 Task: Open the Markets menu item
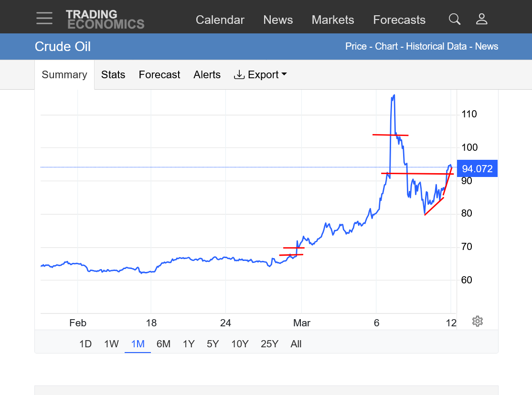333,20
